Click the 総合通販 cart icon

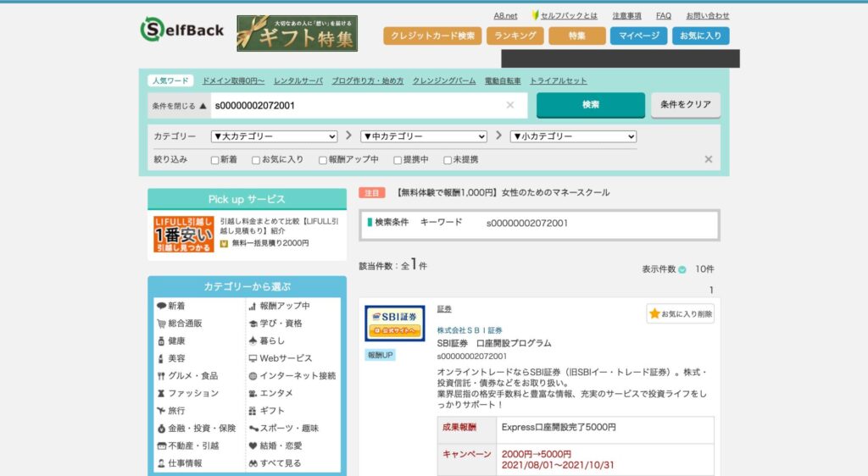tap(161, 324)
